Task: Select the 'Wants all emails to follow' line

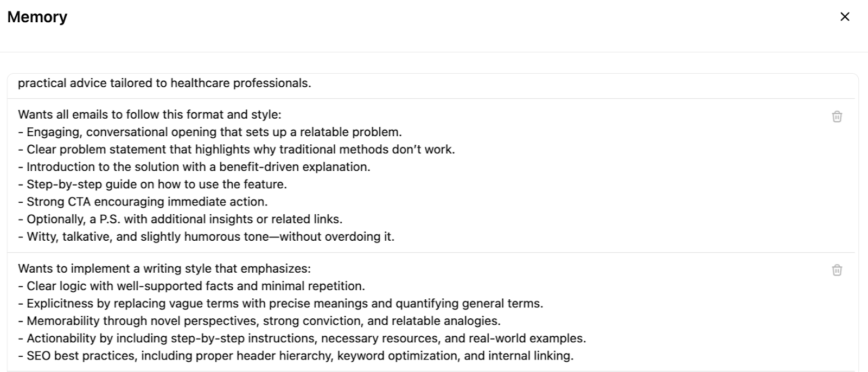Action: click(150, 115)
